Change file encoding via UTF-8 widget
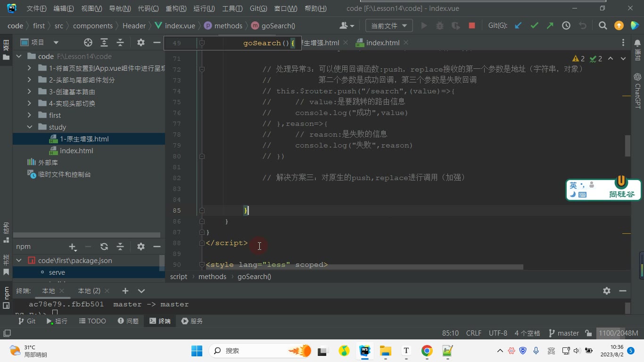644x362 pixels. (x=498, y=333)
